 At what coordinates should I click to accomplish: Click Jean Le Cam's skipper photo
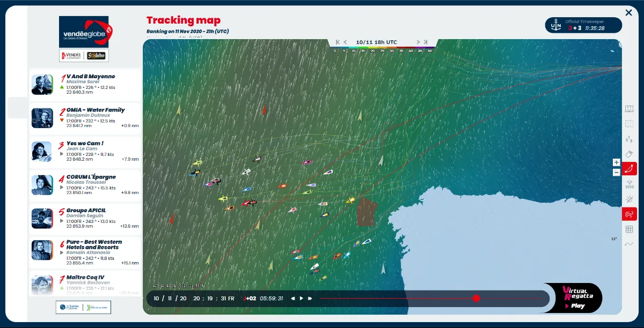pos(42,152)
